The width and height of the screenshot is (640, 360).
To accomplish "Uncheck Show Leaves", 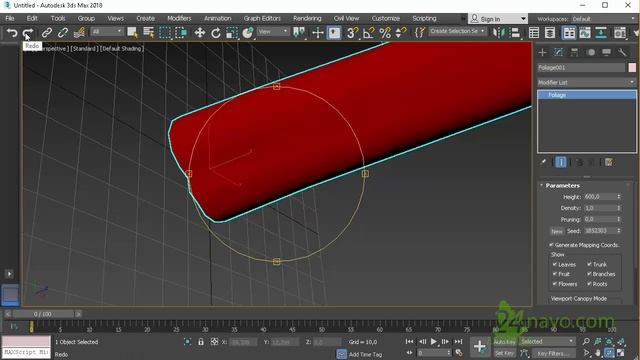I will pos(555,264).
